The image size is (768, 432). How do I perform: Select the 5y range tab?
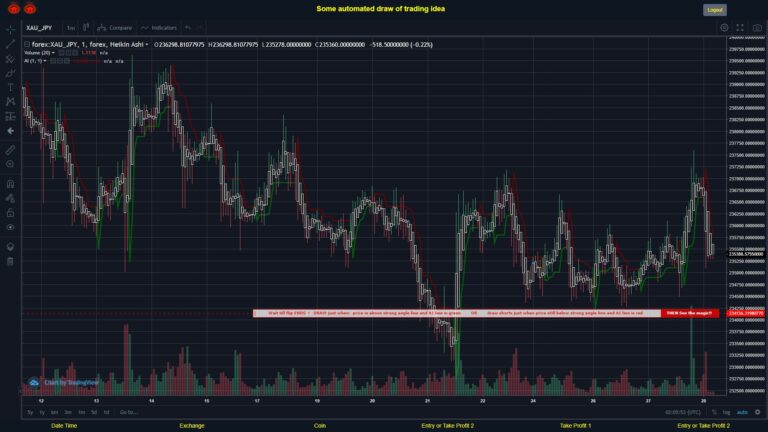(x=30, y=412)
